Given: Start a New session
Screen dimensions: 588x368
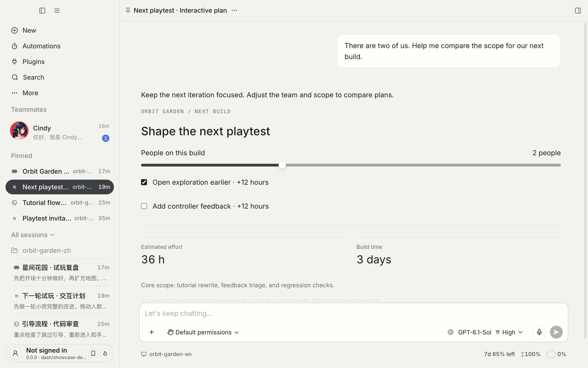Looking at the screenshot, I should click(59, 30).
